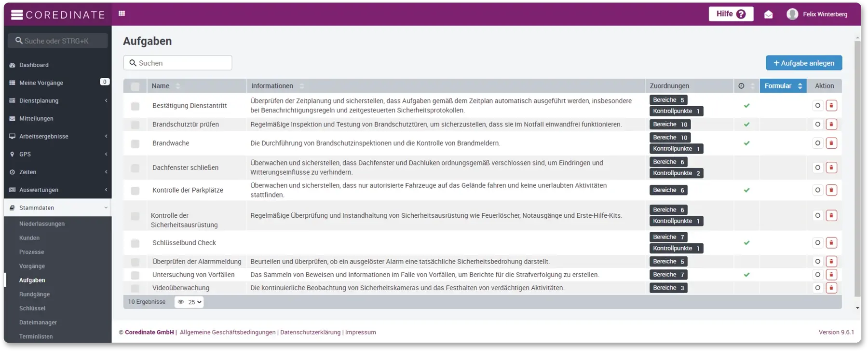Viewport: 868px width, 351px height.
Task: Go to Dashboard in sidebar
Action: click(34, 65)
